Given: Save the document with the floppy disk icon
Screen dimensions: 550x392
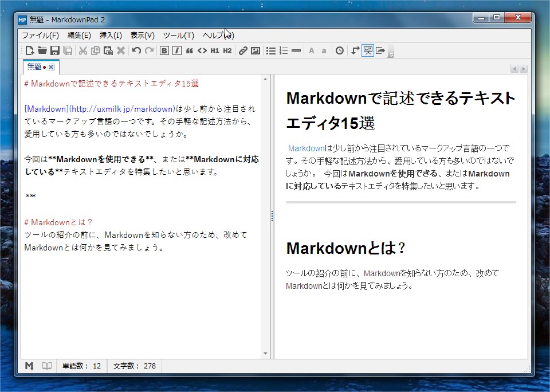Looking at the screenshot, I should click(x=55, y=50).
